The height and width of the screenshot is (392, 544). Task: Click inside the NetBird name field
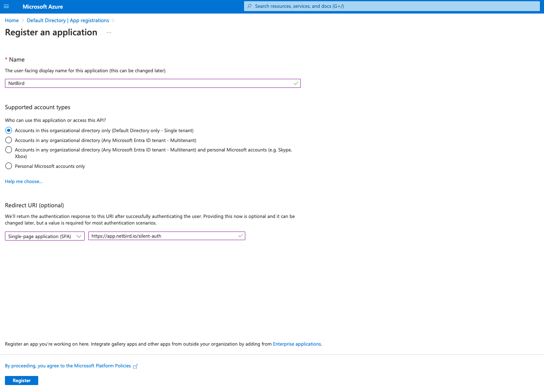(x=152, y=83)
